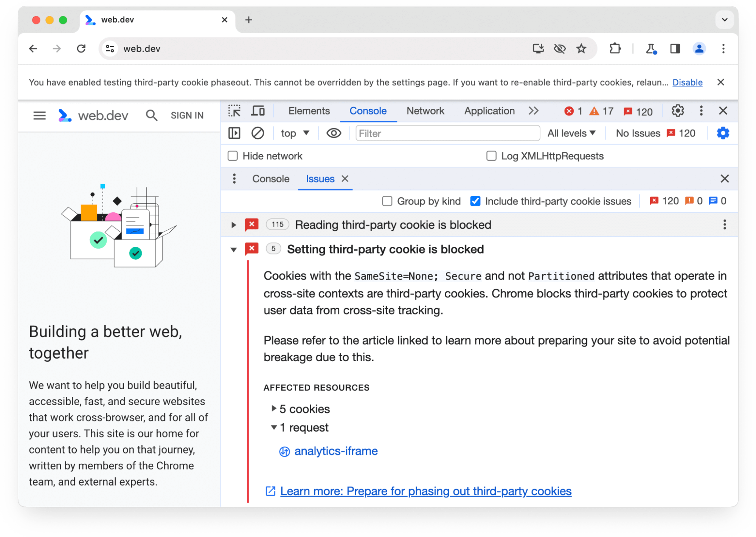
Task: Click the close Issues panel button
Action: coord(725,178)
